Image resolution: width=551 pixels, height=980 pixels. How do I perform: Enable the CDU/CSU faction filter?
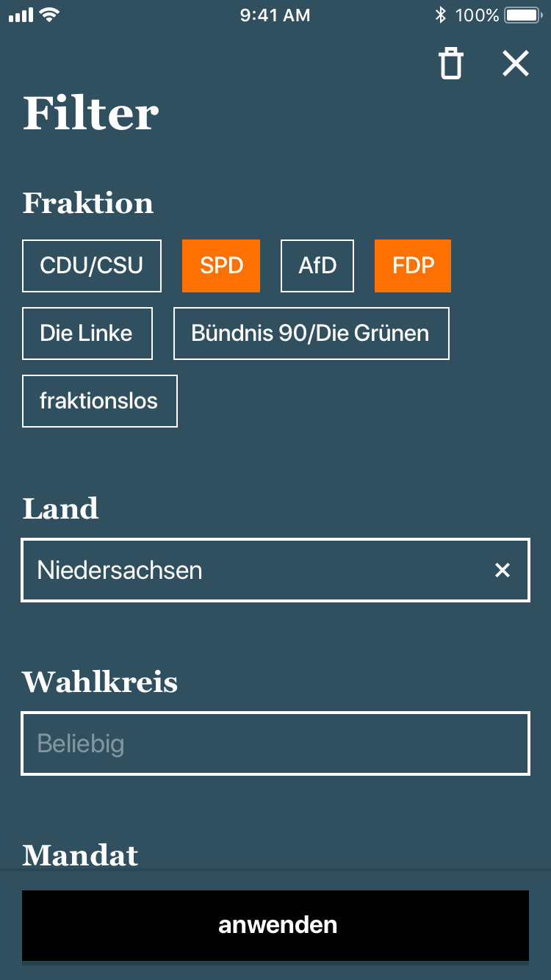pos(92,266)
